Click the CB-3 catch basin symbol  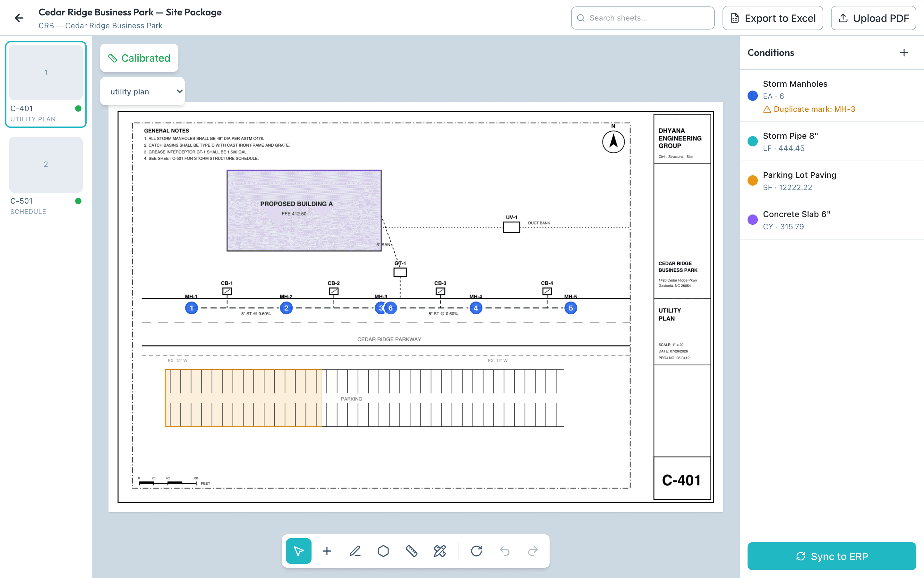pos(440,291)
